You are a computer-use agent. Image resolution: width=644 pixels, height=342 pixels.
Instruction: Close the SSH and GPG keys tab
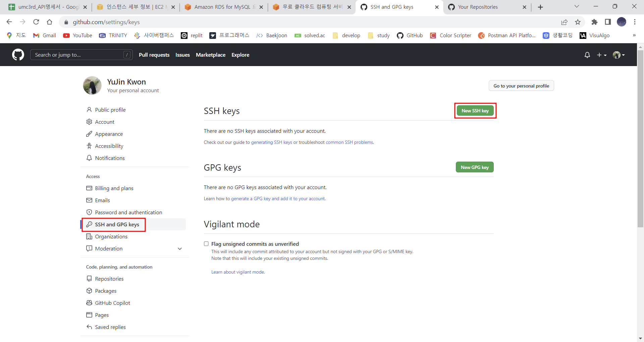click(x=437, y=7)
